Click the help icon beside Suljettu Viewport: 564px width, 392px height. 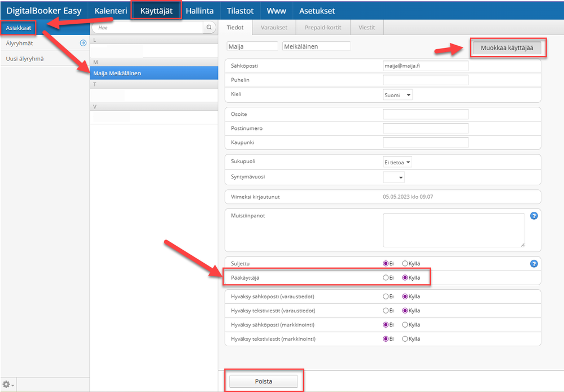[x=534, y=263]
